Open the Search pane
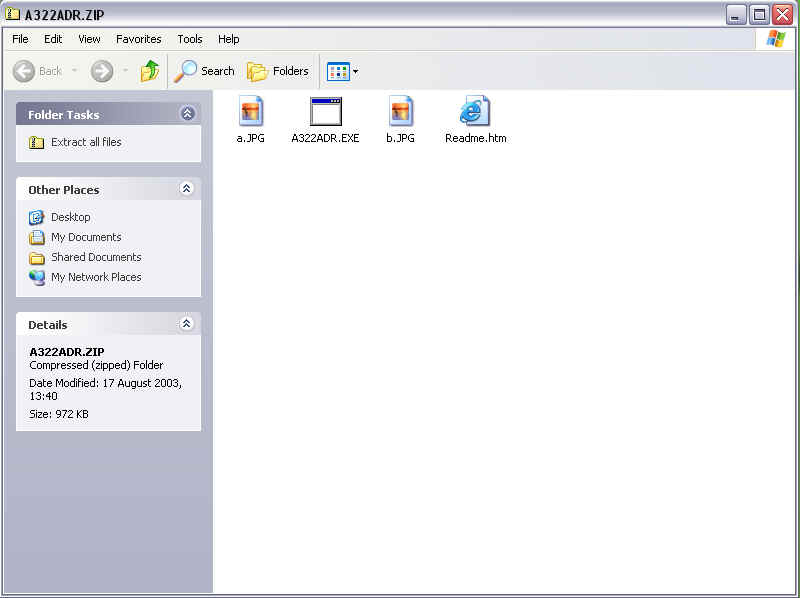This screenshot has height=598, width=800. click(204, 71)
